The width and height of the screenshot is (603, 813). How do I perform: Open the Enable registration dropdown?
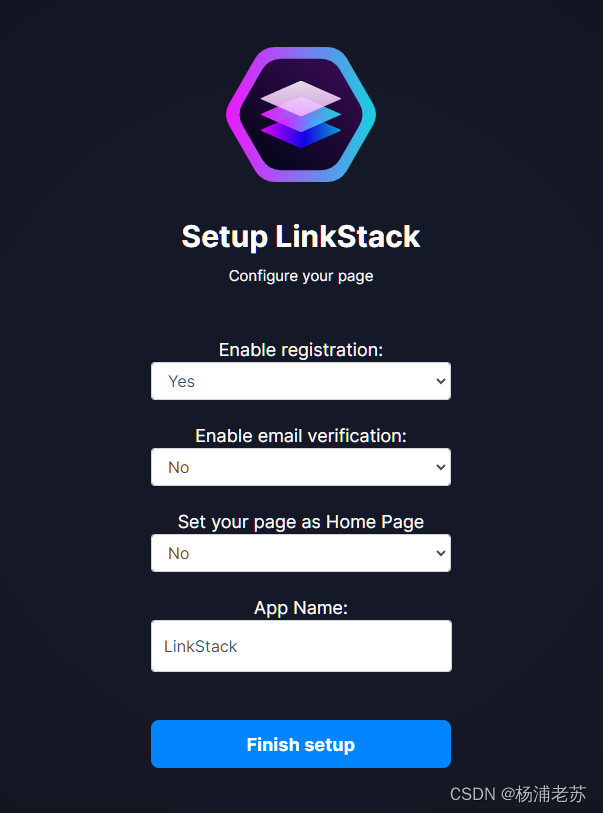pyautogui.click(x=300, y=381)
